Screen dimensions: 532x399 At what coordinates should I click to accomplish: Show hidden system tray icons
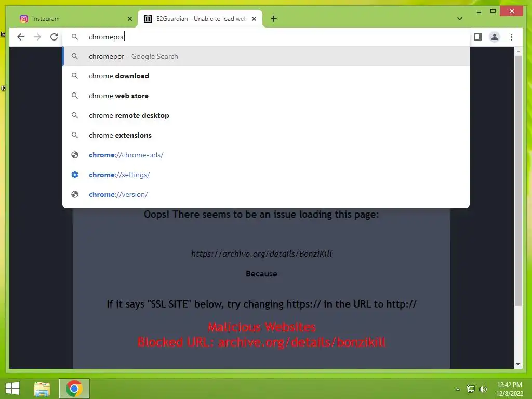pyautogui.click(x=458, y=389)
